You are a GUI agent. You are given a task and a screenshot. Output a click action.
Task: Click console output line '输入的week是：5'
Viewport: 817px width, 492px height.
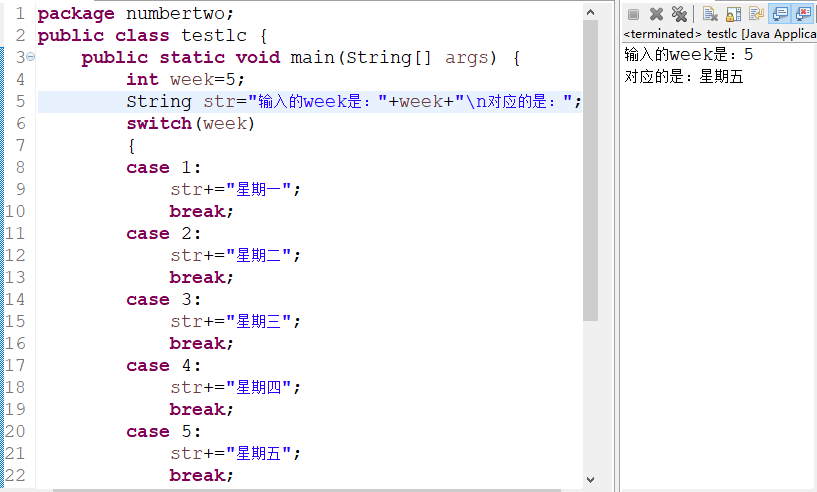point(688,54)
